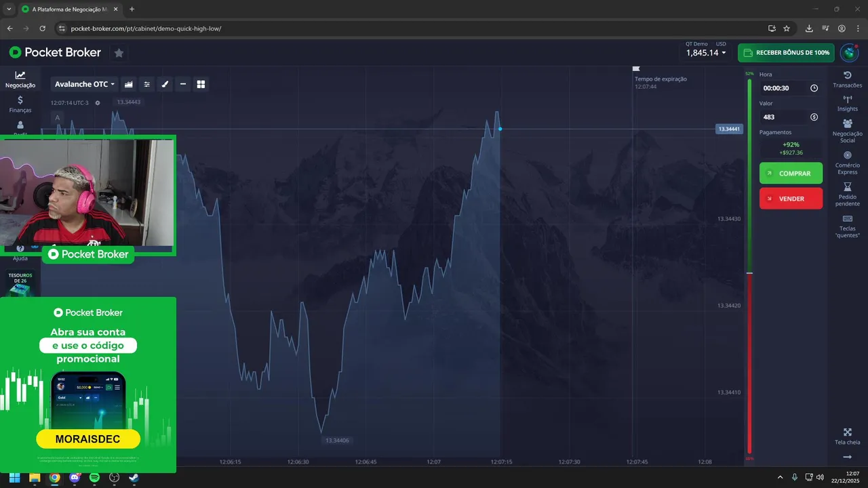
Task: Open the Pedido pendente panel
Action: coord(847,195)
